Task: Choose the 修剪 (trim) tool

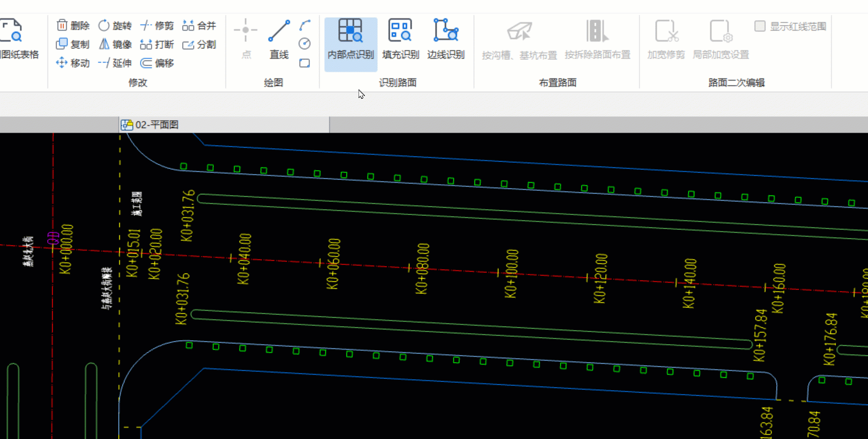Action: point(157,25)
